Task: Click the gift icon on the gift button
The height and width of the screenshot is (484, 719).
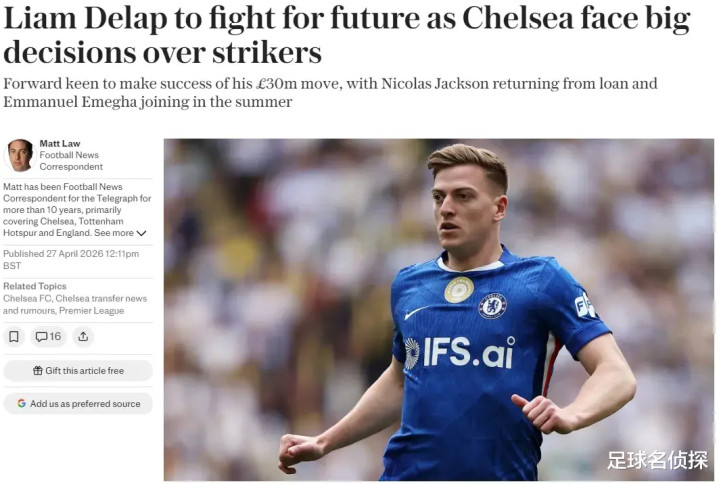Action: click(x=38, y=371)
